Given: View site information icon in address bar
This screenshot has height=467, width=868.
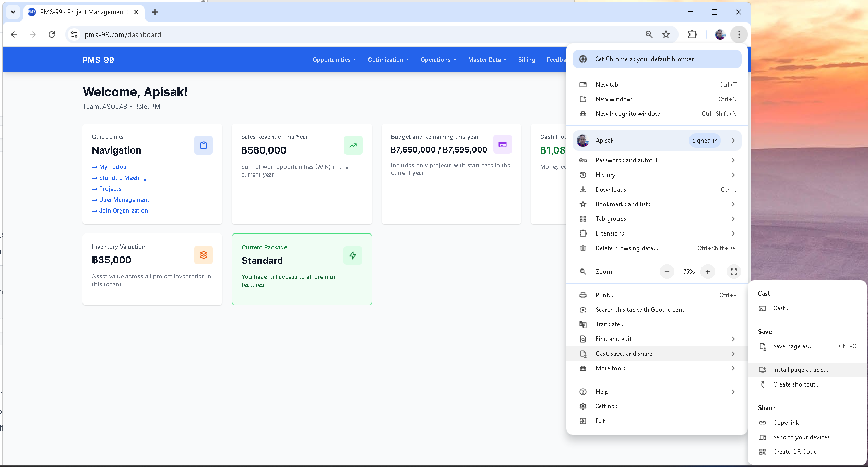Looking at the screenshot, I should 74,34.
